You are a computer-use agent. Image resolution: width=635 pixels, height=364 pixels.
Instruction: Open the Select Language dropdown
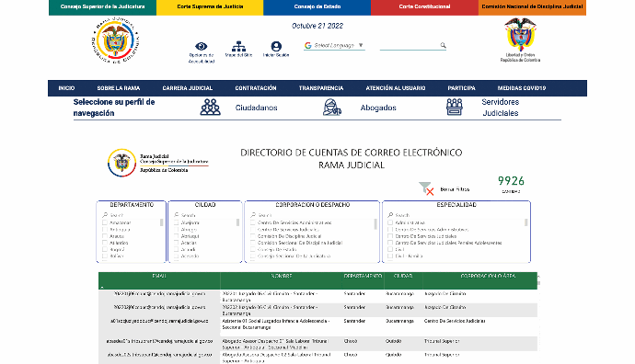(x=334, y=45)
